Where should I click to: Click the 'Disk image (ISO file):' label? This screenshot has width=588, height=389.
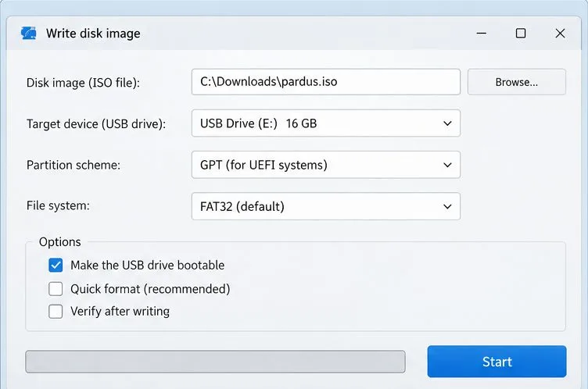[83, 83]
